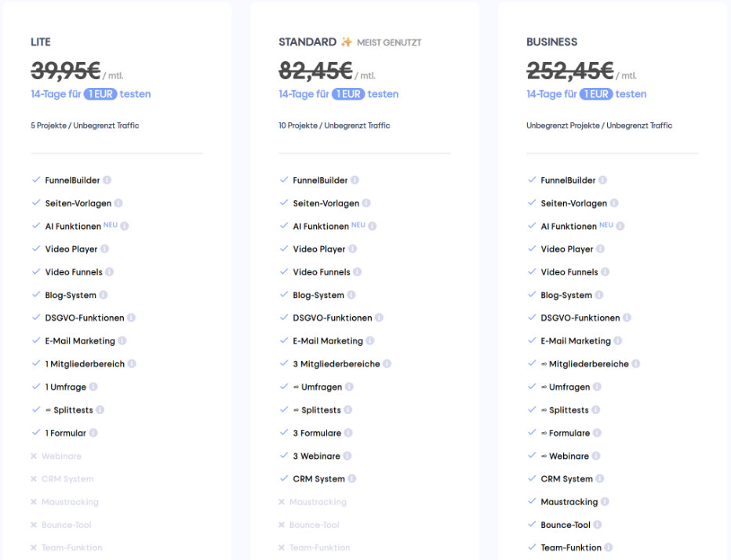Click info icon beside Standard 3 Webinare

[x=347, y=456]
